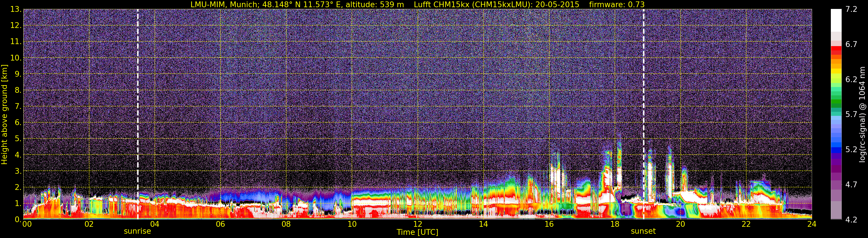
Task: Click the '11.' height axis tick label
Action: click(16, 41)
